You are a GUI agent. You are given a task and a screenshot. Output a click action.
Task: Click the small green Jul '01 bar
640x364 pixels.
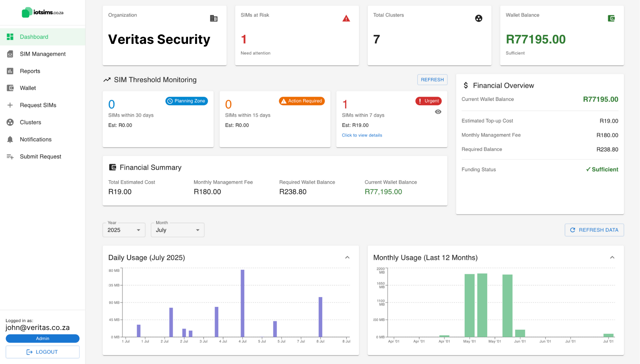(x=608, y=335)
